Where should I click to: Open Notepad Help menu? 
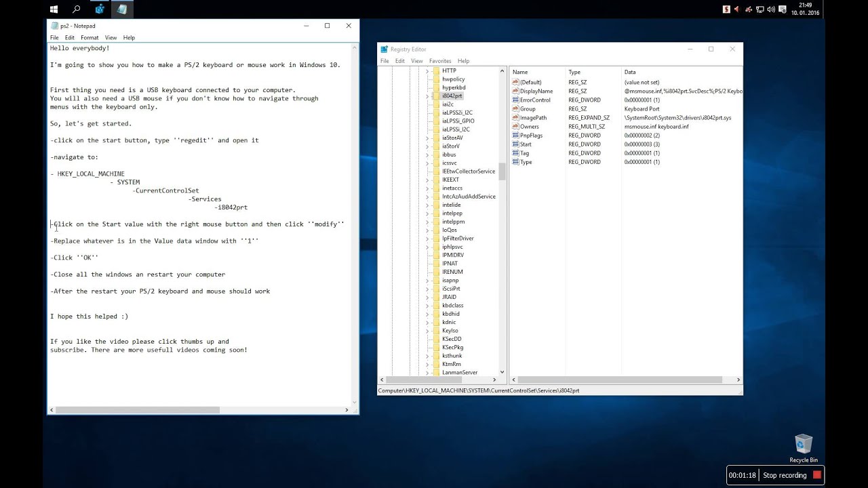point(129,38)
